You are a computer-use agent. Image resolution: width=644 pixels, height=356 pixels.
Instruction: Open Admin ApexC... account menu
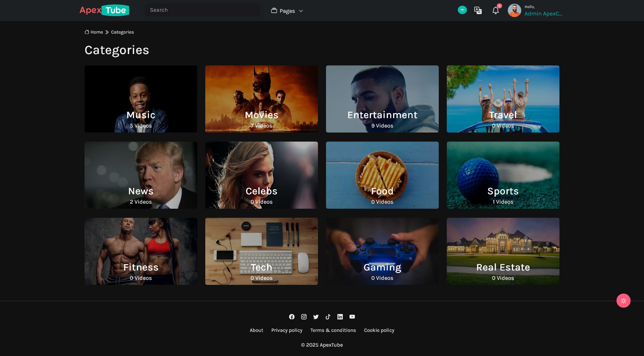pyautogui.click(x=543, y=14)
